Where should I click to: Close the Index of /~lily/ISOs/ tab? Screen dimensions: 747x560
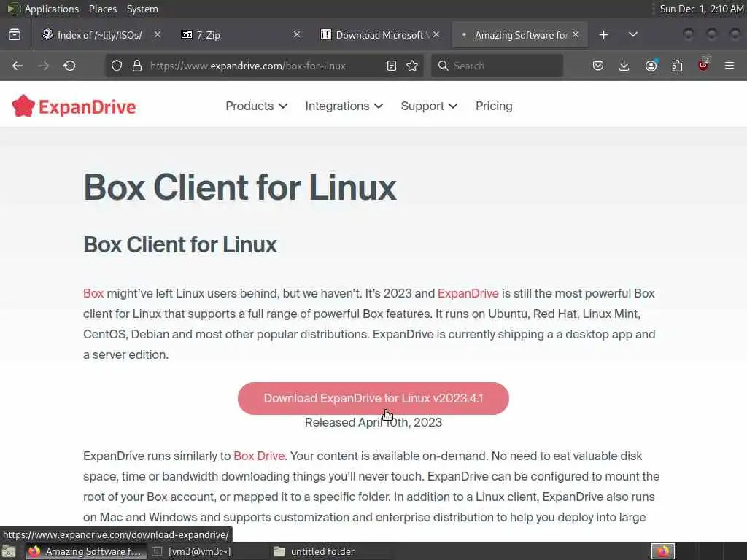pyautogui.click(x=158, y=35)
